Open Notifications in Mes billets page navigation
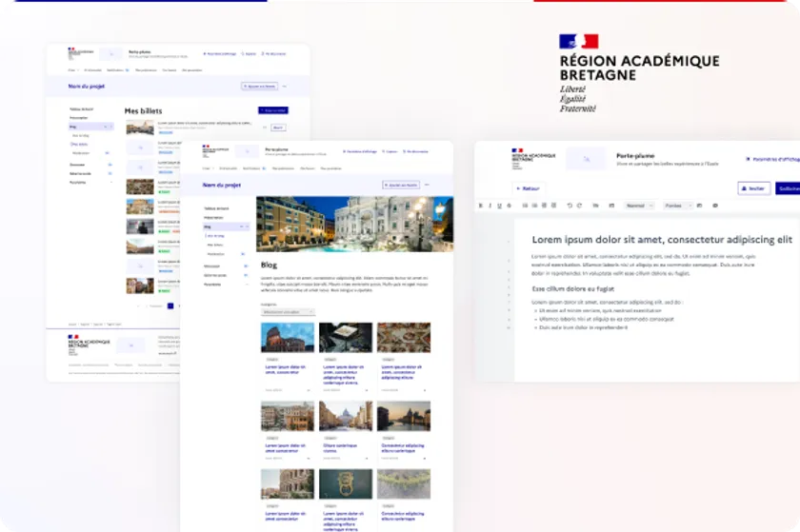The height and width of the screenshot is (532, 800). (x=117, y=69)
